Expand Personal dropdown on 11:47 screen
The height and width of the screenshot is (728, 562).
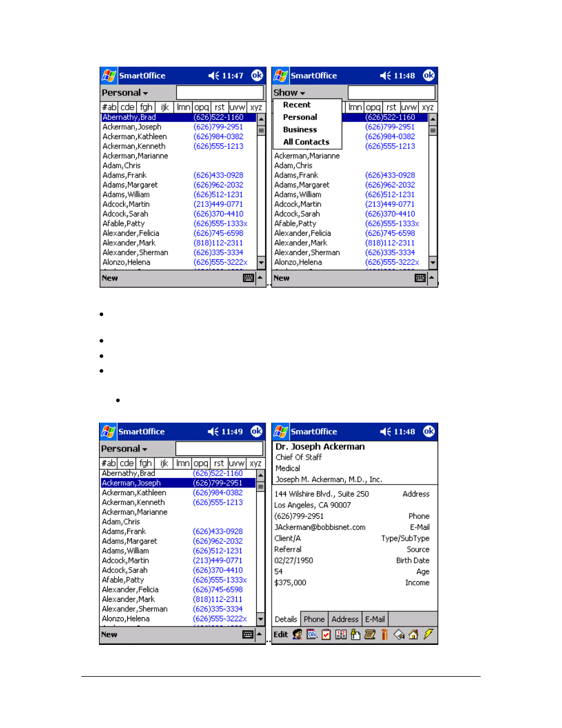click(125, 93)
